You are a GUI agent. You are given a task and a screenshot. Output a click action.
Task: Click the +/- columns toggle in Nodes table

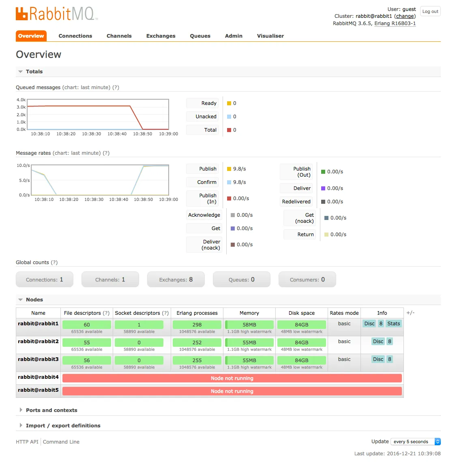tap(410, 313)
